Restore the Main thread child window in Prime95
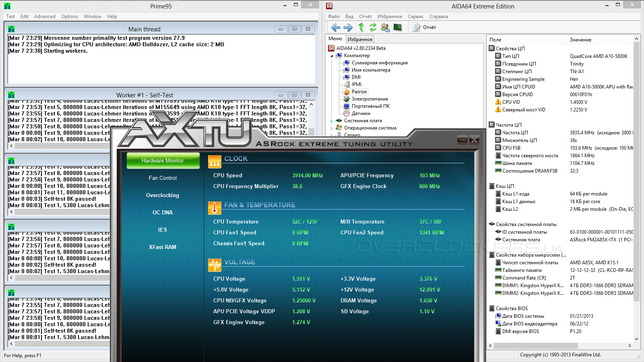 294,29
